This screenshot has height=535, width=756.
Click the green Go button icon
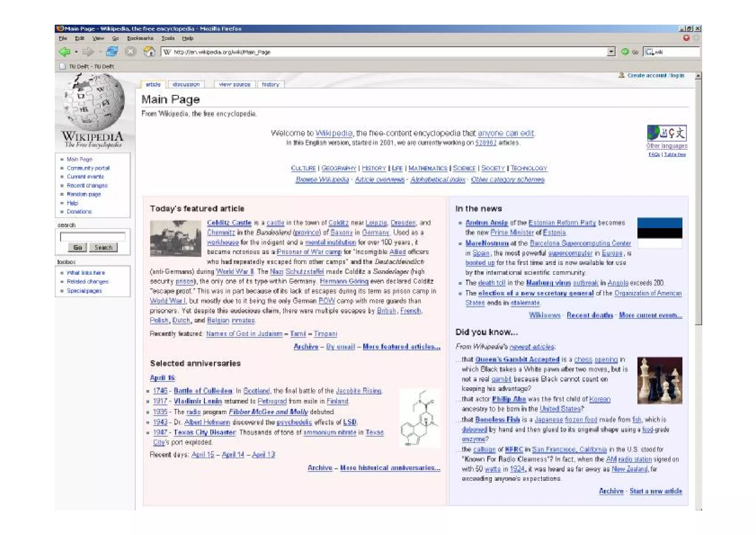[625, 52]
